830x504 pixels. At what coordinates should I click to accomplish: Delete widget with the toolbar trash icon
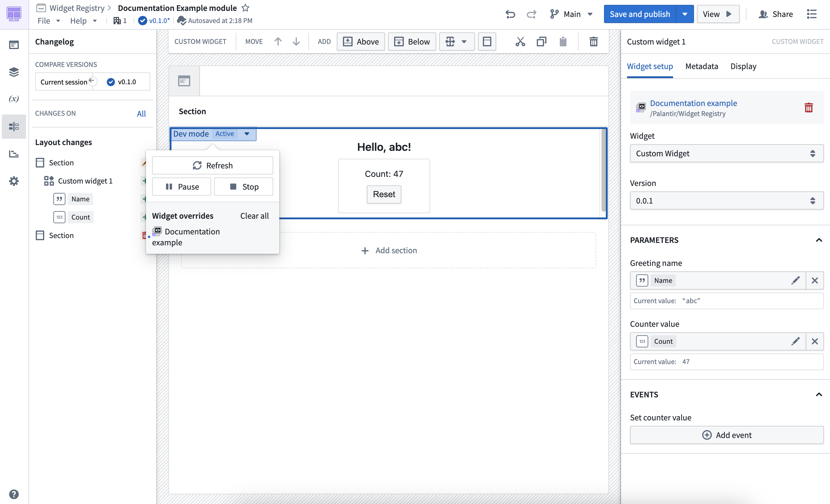click(x=593, y=41)
